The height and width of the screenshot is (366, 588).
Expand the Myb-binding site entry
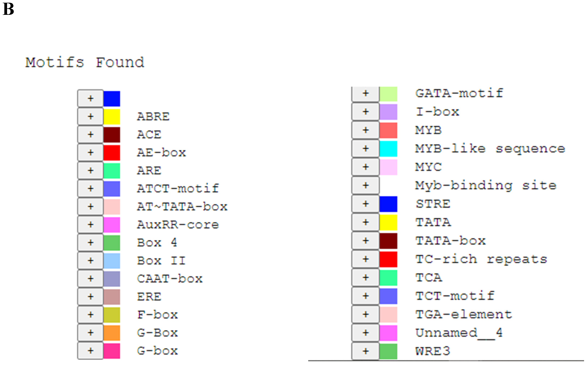coord(366,186)
